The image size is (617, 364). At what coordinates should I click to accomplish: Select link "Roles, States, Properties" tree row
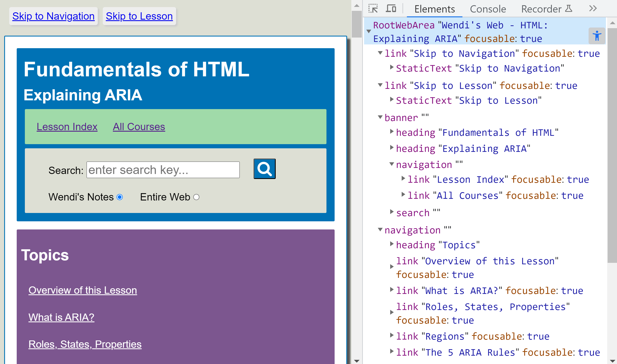point(483,314)
